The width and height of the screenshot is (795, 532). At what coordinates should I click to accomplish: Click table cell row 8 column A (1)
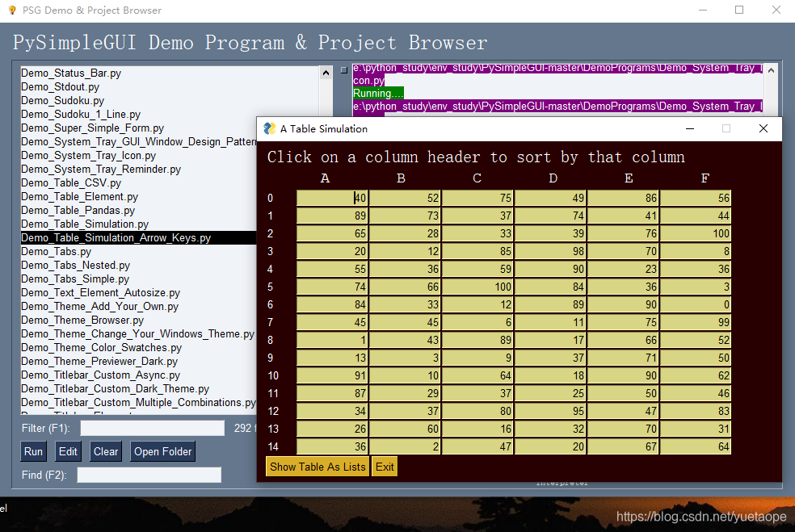click(332, 340)
